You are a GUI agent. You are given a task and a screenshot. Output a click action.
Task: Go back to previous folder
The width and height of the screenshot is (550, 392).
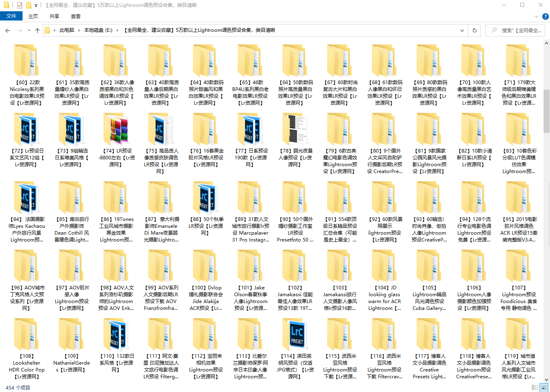[x=8, y=30]
